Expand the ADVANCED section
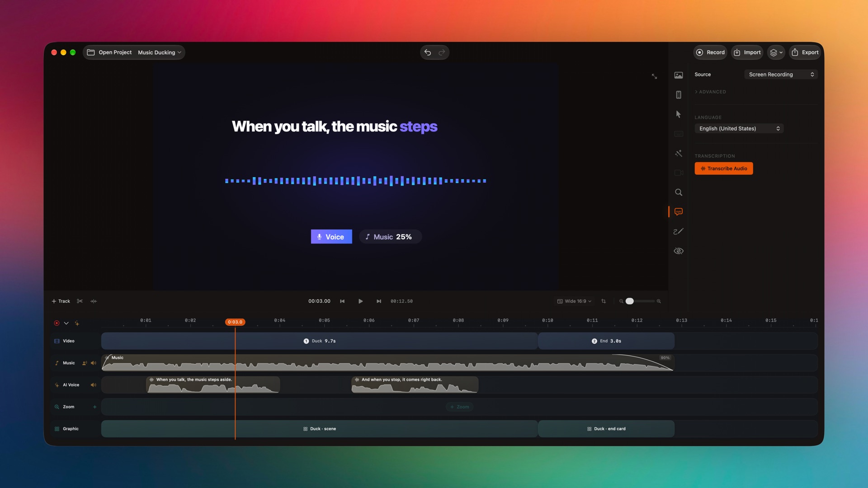The image size is (868, 488). [x=710, y=92]
